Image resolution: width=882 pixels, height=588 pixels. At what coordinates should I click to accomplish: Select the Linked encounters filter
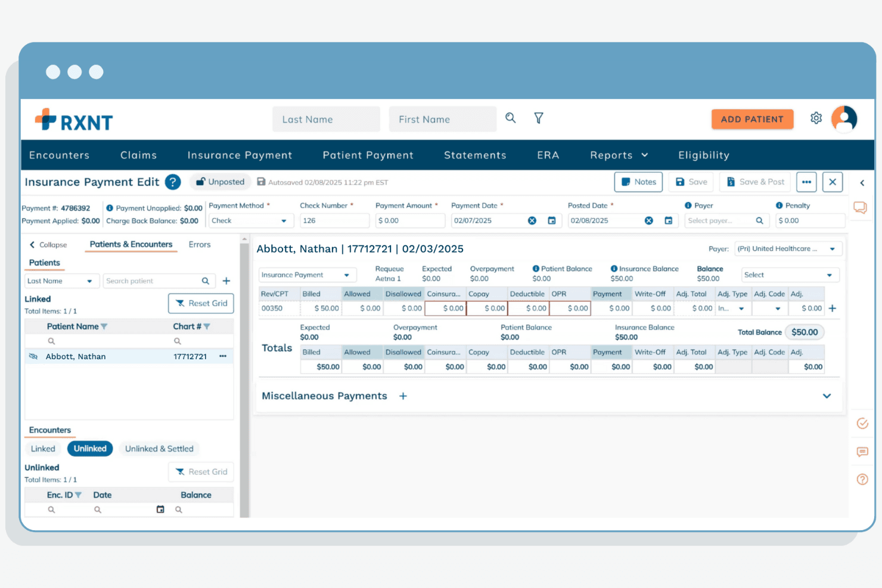43,449
